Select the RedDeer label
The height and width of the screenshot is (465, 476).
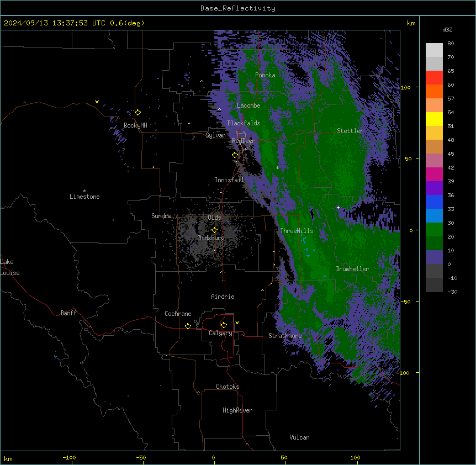[x=244, y=141]
